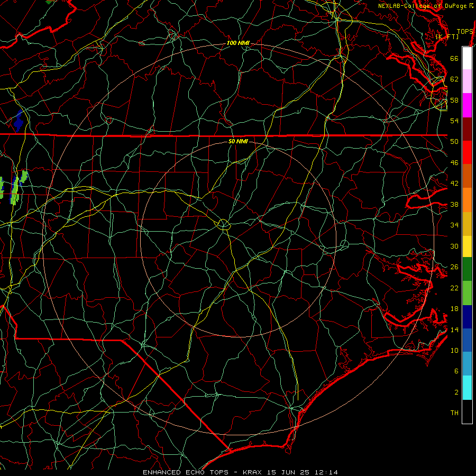This screenshot has width=476, height=476.
Task: Click the small yellow highway loop at radar center
Action: pos(223,224)
